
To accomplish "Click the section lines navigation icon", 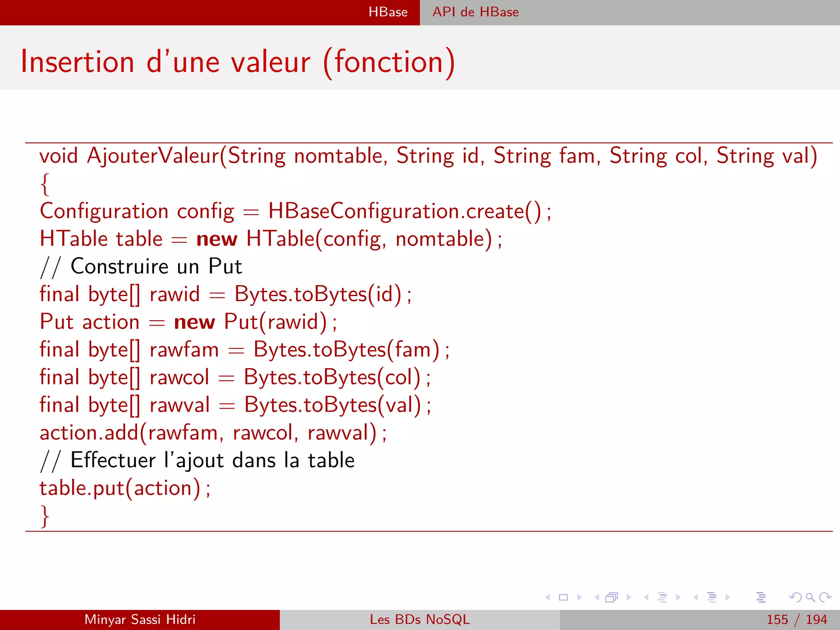I will pyautogui.click(x=712, y=597).
